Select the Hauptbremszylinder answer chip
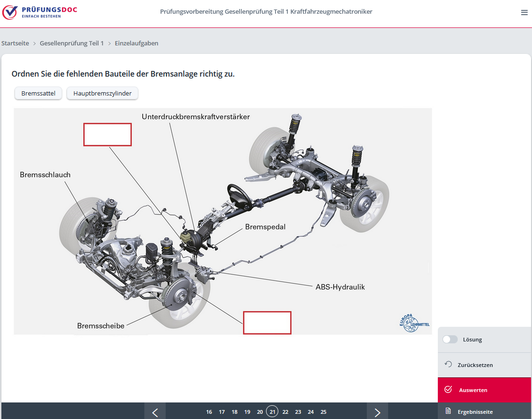532x419 pixels. point(102,94)
